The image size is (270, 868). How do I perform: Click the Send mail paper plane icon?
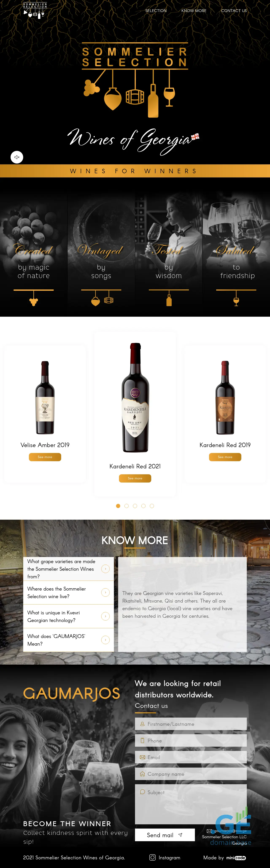coord(180,835)
